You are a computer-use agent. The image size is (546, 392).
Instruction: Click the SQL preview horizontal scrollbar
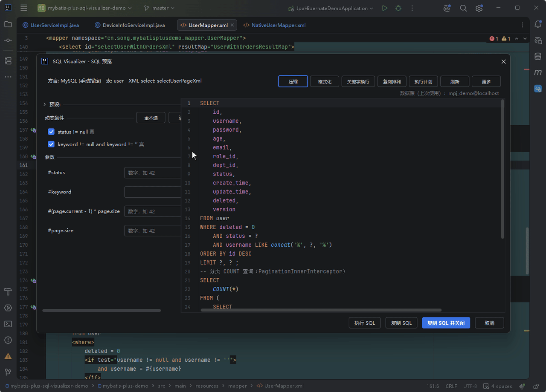[x=321, y=310]
